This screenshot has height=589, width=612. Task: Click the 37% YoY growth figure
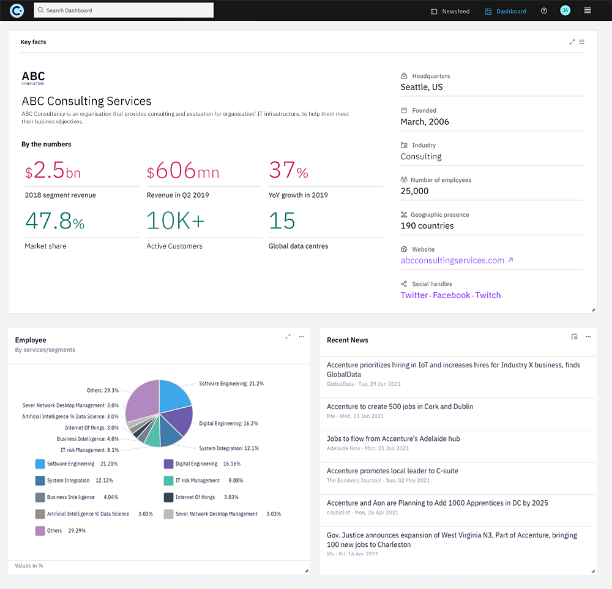point(288,171)
